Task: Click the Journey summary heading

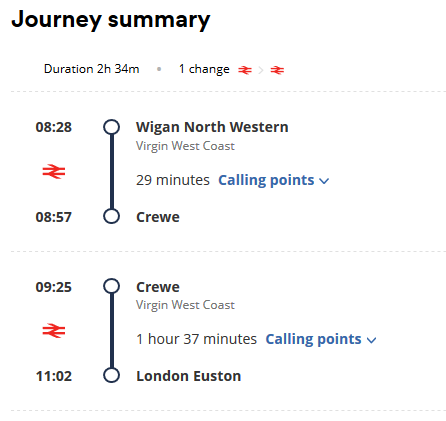Action: (x=111, y=20)
